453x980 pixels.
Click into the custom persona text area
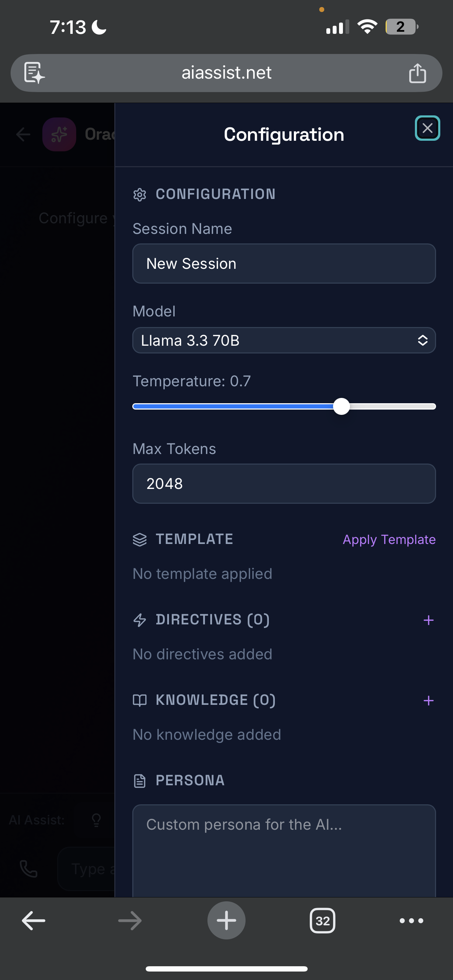[x=284, y=851]
